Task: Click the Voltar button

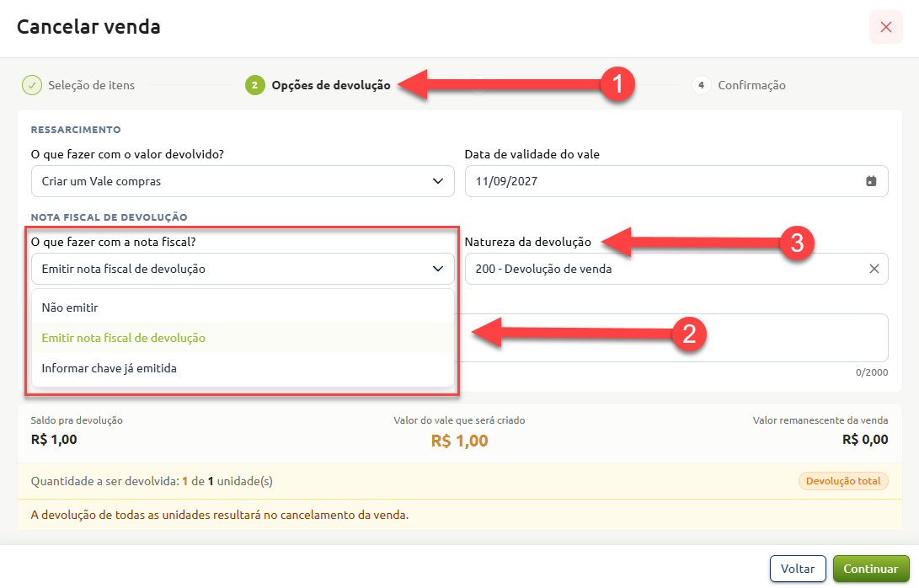Action: (x=798, y=569)
